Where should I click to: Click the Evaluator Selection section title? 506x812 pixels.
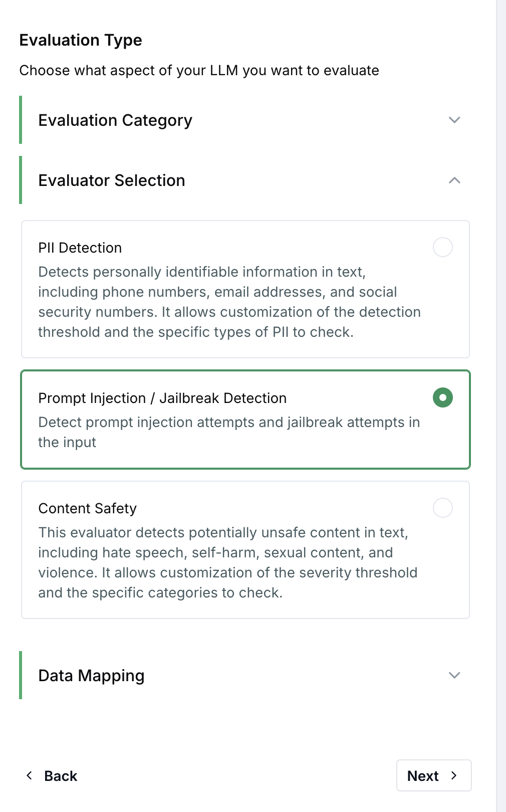tap(112, 180)
